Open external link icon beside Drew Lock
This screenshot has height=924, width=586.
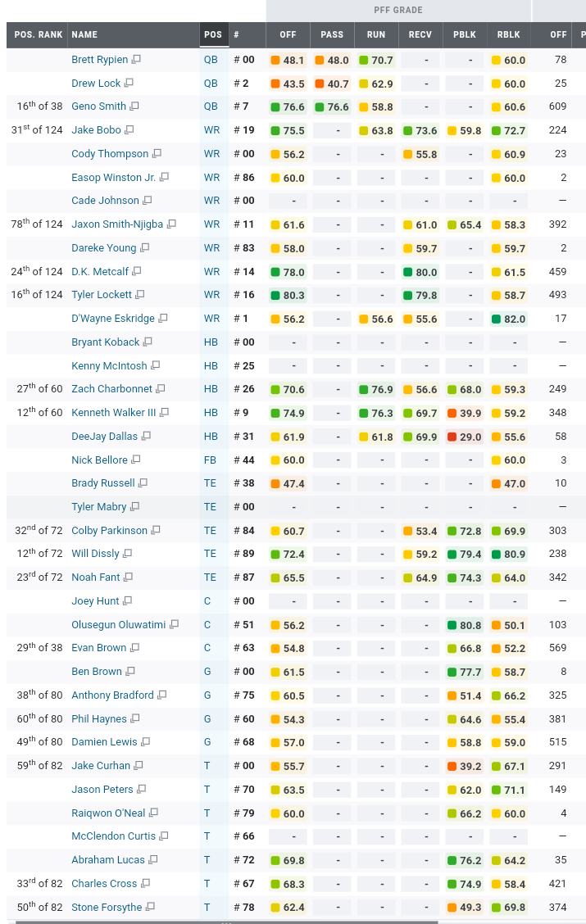[x=129, y=83]
